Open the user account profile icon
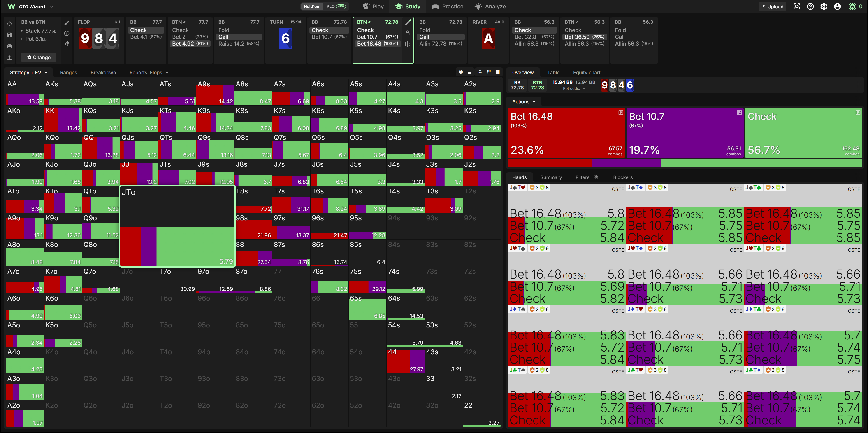 [837, 6]
